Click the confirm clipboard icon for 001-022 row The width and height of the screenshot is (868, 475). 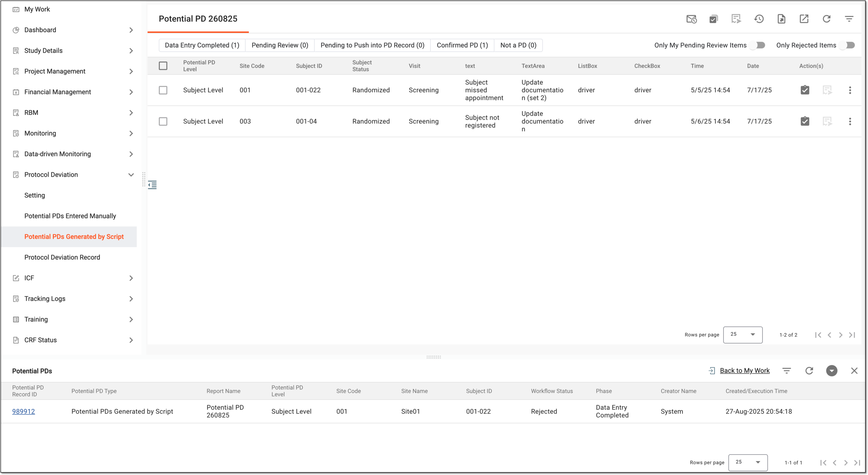[805, 90]
